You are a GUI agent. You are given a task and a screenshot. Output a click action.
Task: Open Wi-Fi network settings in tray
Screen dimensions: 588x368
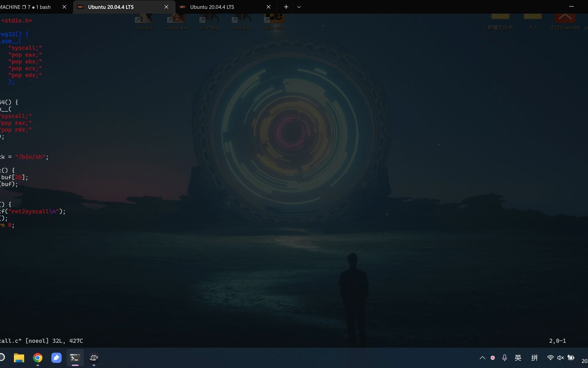(550, 358)
